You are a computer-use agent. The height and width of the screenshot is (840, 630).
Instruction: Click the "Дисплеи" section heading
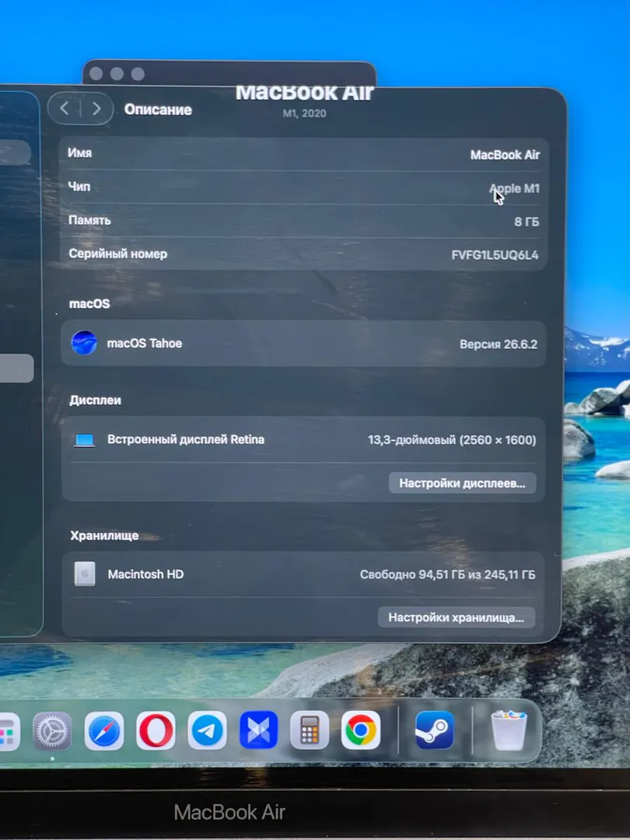pos(96,401)
